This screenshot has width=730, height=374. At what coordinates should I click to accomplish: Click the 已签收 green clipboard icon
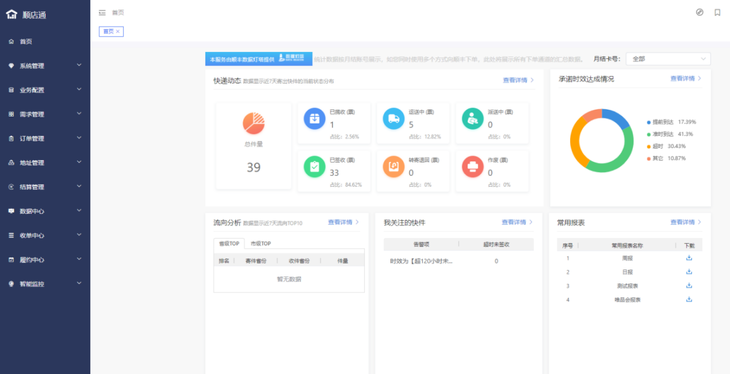click(x=314, y=166)
